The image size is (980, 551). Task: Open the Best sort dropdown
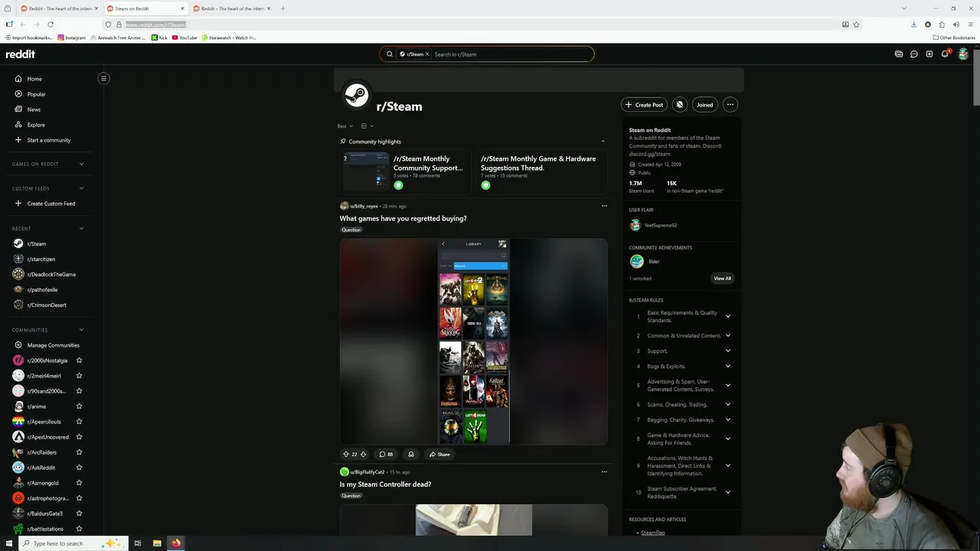(345, 126)
